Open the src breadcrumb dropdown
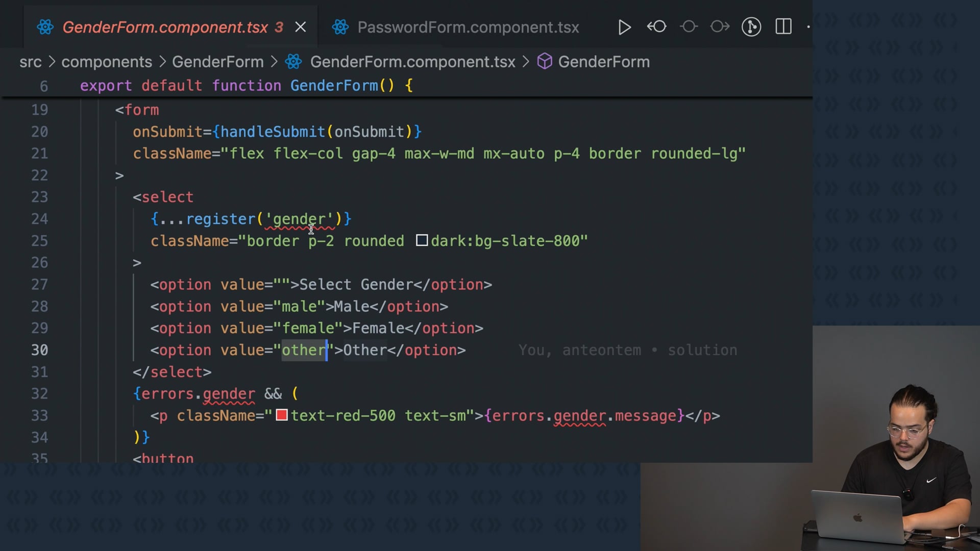980x551 pixels. click(x=30, y=62)
